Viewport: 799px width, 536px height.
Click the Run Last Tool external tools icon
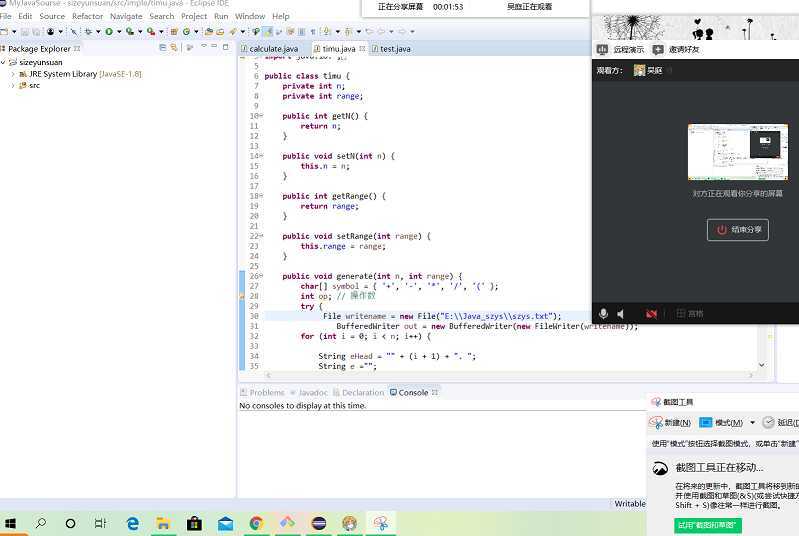(150, 32)
